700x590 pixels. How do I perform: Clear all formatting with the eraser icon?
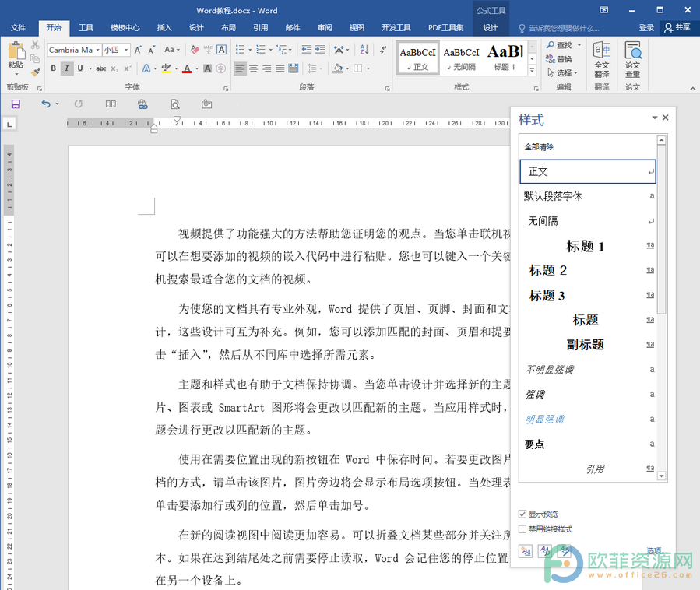pos(195,50)
